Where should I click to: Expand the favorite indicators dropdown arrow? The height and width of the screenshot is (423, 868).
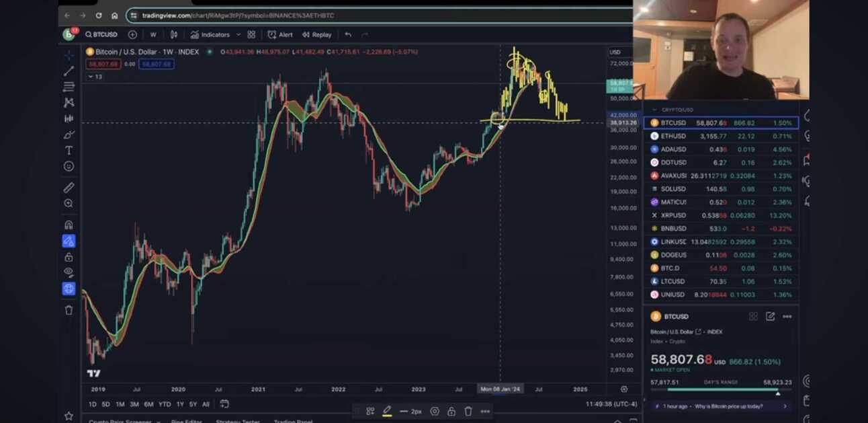pyautogui.click(x=238, y=34)
